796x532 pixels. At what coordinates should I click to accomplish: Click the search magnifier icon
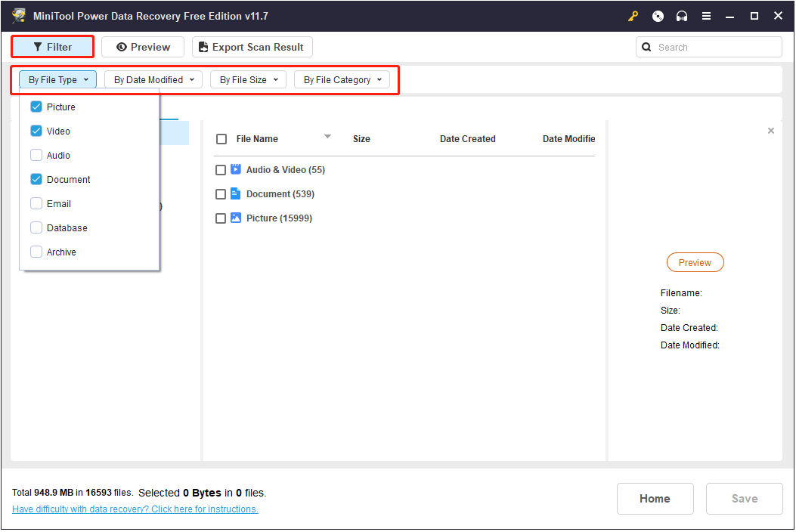pos(646,47)
